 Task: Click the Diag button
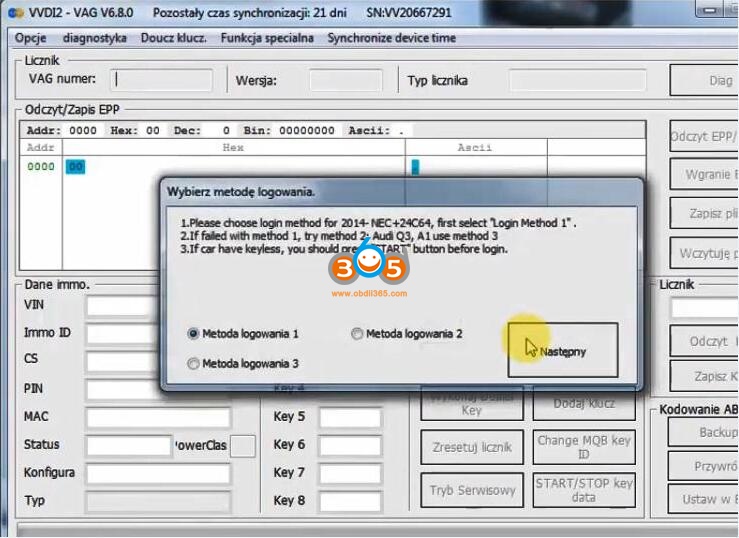click(704, 81)
